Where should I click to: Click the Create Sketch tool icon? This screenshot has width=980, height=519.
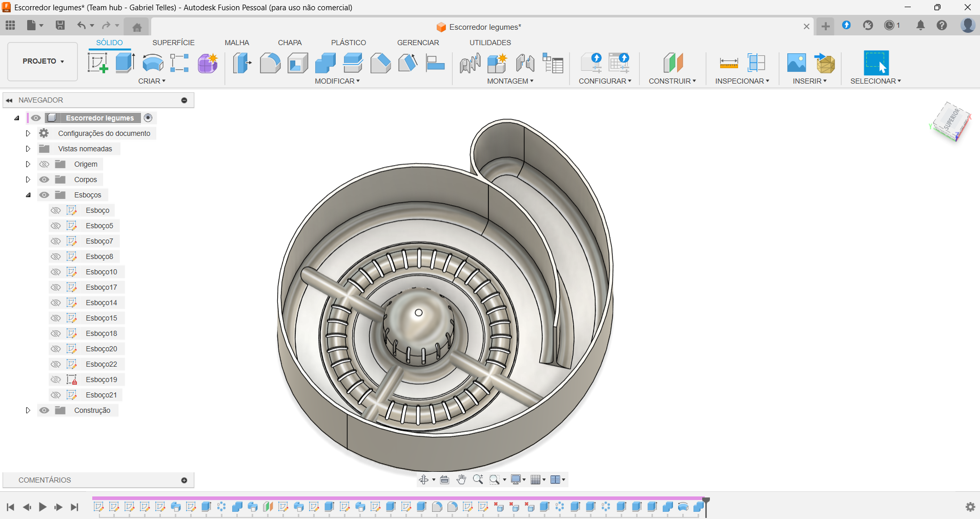tap(97, 63)
